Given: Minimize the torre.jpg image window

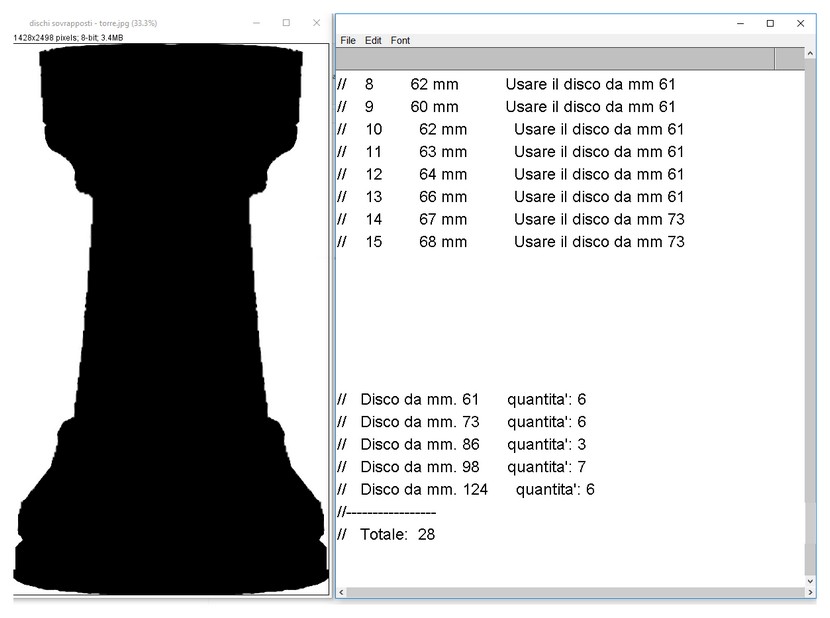Looking at the screenshot, I should (x=256, y=22).
